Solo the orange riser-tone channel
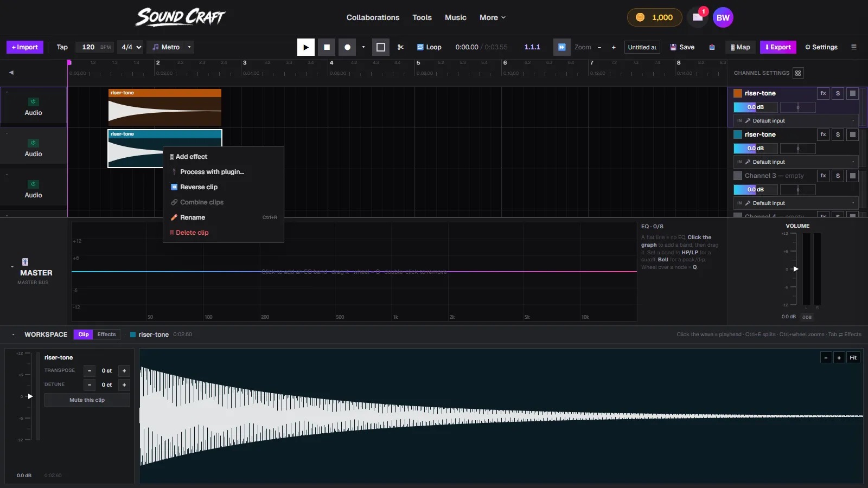The width and height of the screenshot is (868, 488). coord(838,93)
